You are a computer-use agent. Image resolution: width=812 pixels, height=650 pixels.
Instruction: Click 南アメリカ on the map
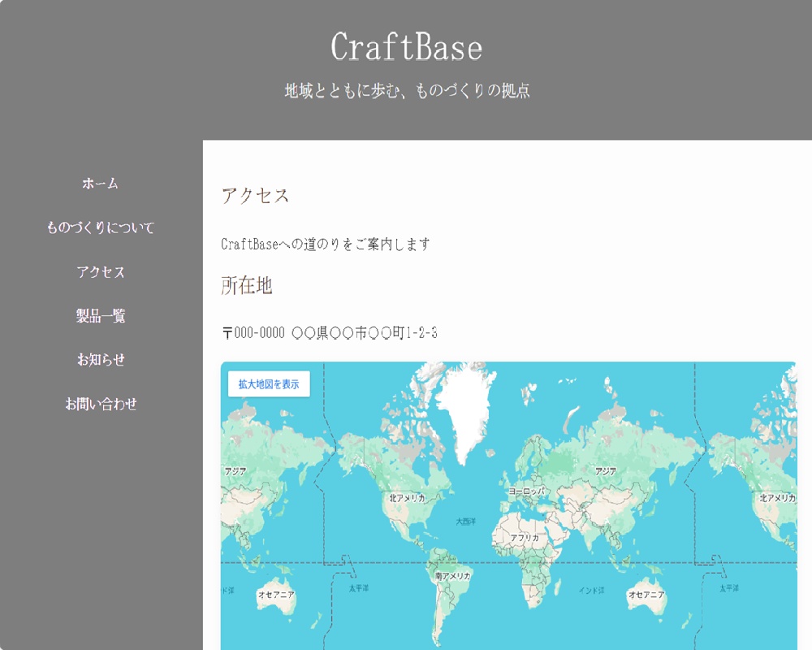[451, 574]
